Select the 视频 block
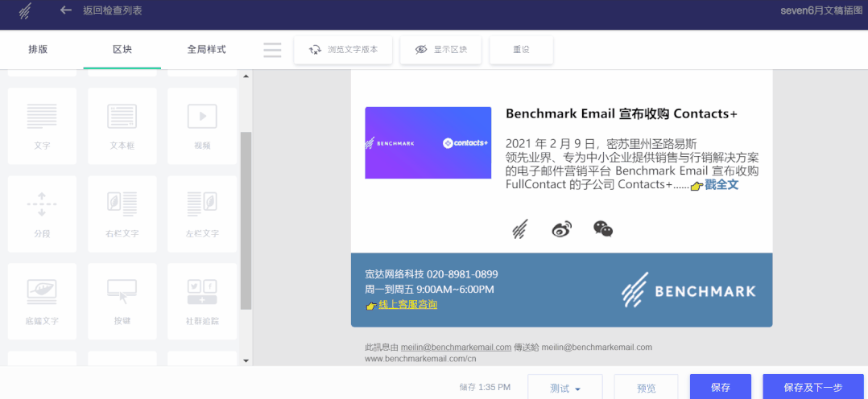The width and height of the screenshot is (868, 399). tap(202, 126)
